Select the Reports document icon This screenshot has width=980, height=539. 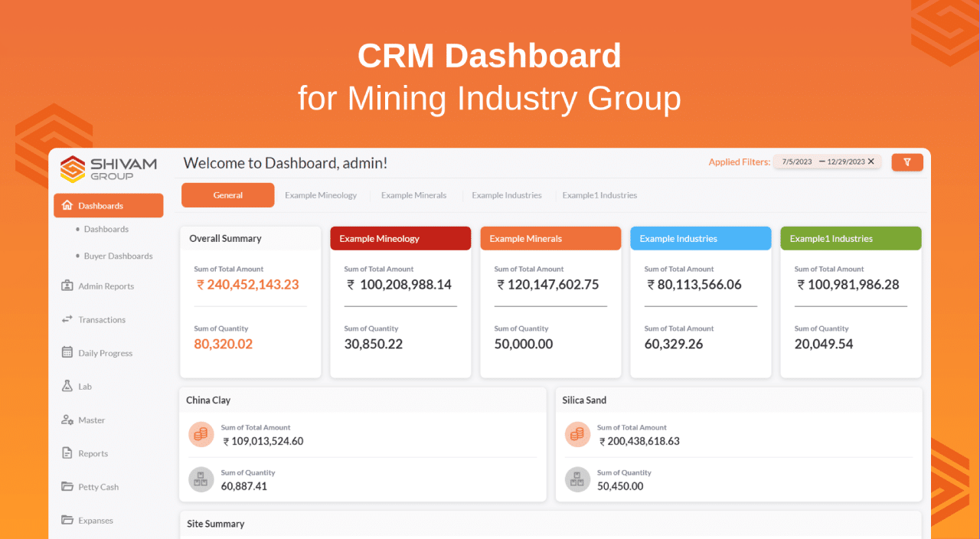tap(69, 452)
